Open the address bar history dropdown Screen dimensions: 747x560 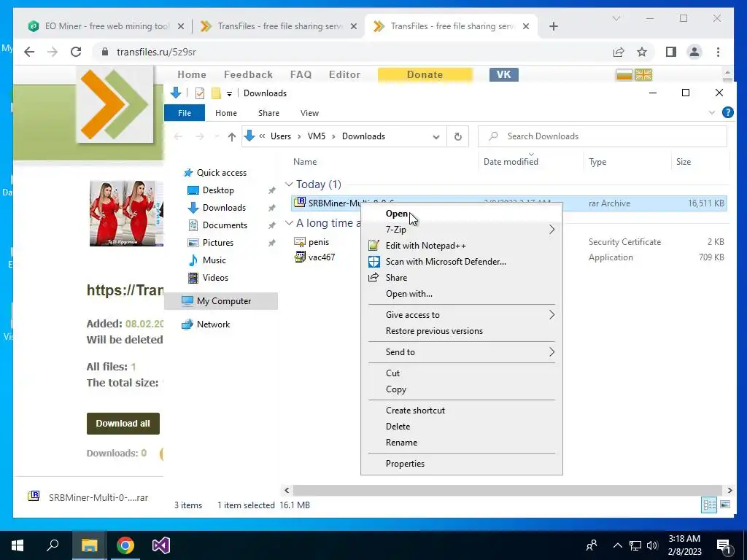tap(436, 136)
